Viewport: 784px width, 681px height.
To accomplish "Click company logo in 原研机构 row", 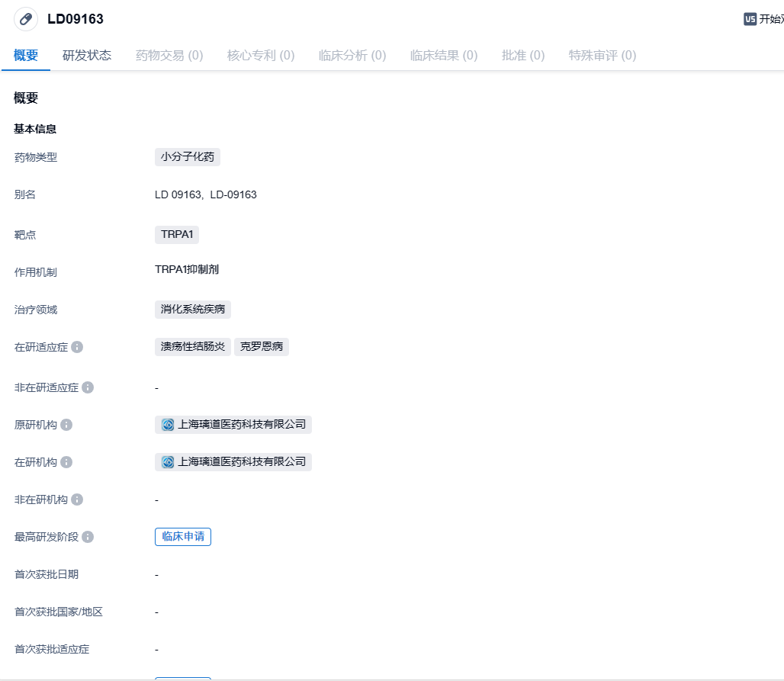I will pyautogui.click(x=168, y=425).
